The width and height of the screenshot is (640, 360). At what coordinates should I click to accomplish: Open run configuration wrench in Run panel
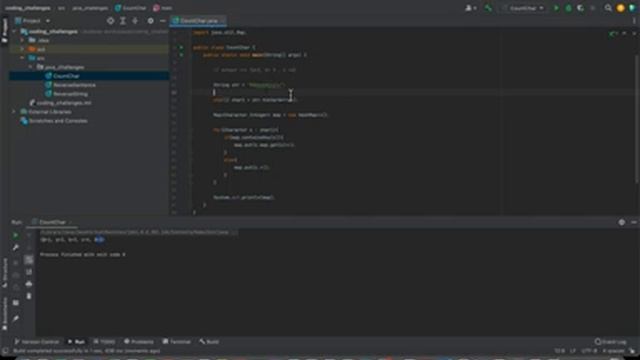(16, 247)
